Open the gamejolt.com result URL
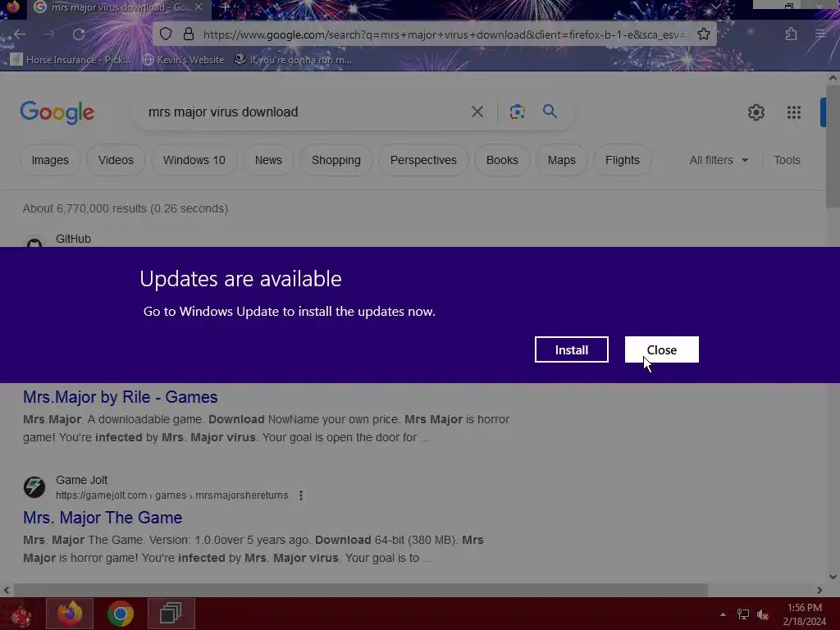The height and width of the screenshot is (630, 840). click(171, 495)
